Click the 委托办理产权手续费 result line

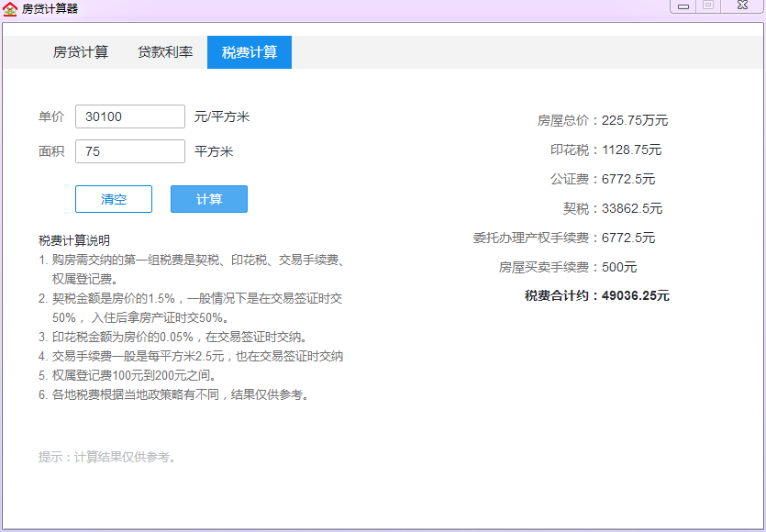pos(563,238)
